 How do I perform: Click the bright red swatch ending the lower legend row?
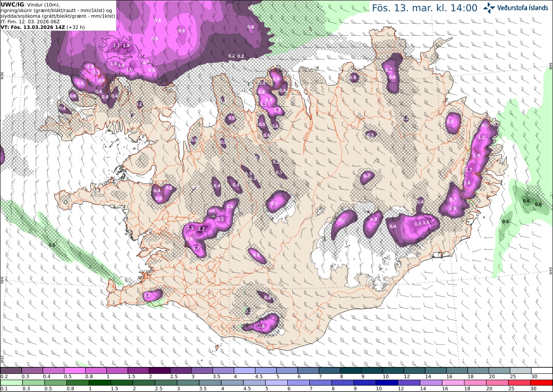click(542, 383)
